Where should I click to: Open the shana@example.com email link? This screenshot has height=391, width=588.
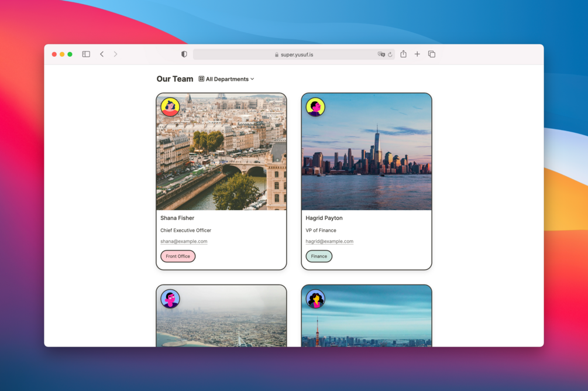click(x=184, y=241)
